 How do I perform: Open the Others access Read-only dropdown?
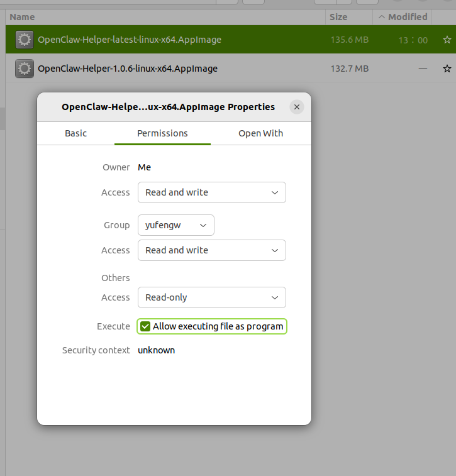[211, 297]
